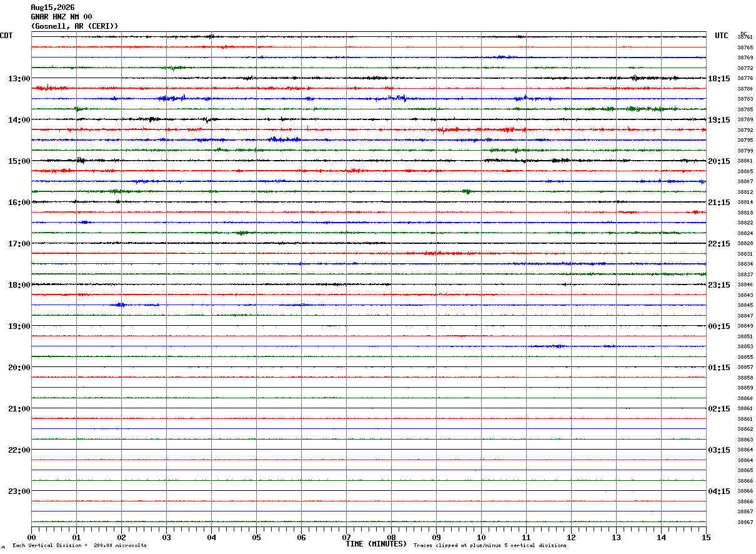Screen dimensions: 756x554
Task: Click the CDT timezone label
Action: (6, 36)
